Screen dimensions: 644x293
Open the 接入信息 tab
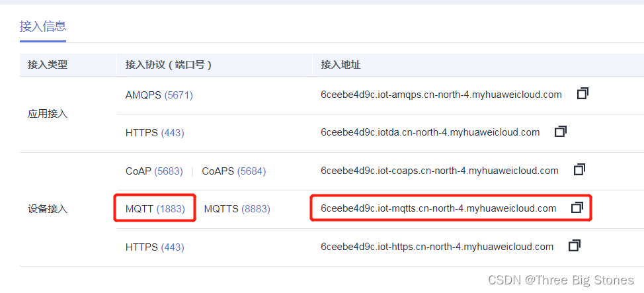coord(43,26)
